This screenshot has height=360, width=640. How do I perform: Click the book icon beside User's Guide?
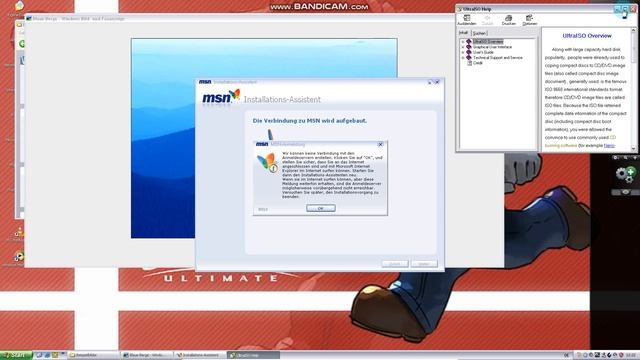pyautogui.click(x=469, y=52)
